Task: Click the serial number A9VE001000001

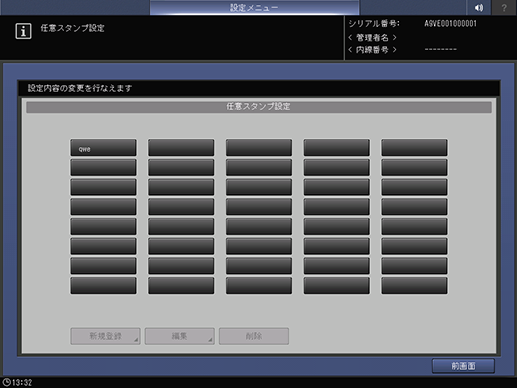Action: 451,24
